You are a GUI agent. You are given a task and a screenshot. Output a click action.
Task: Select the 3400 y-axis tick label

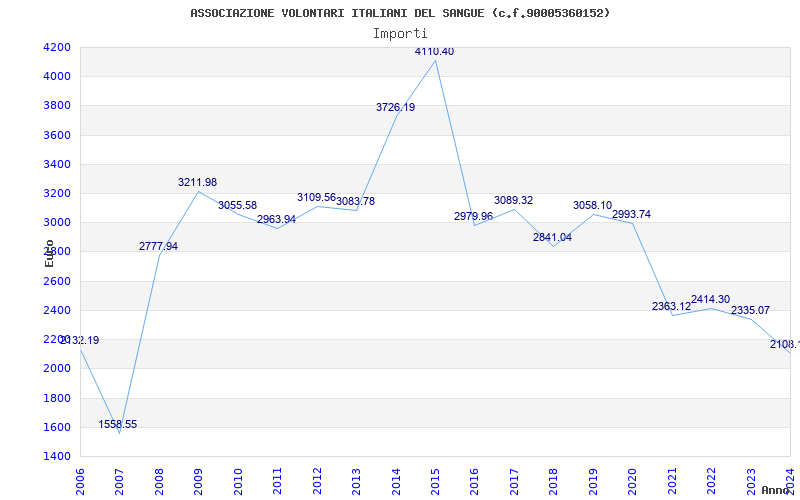pos(58,164)
